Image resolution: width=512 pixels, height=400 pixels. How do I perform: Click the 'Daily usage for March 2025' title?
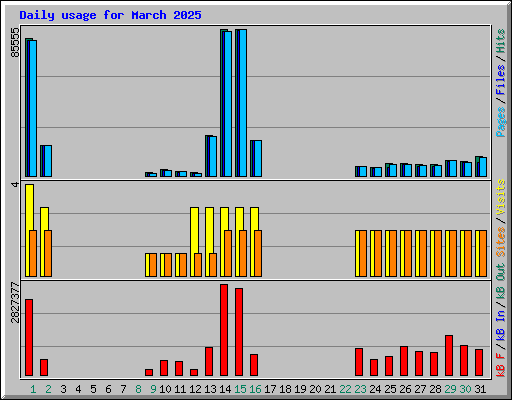[110, 15]
